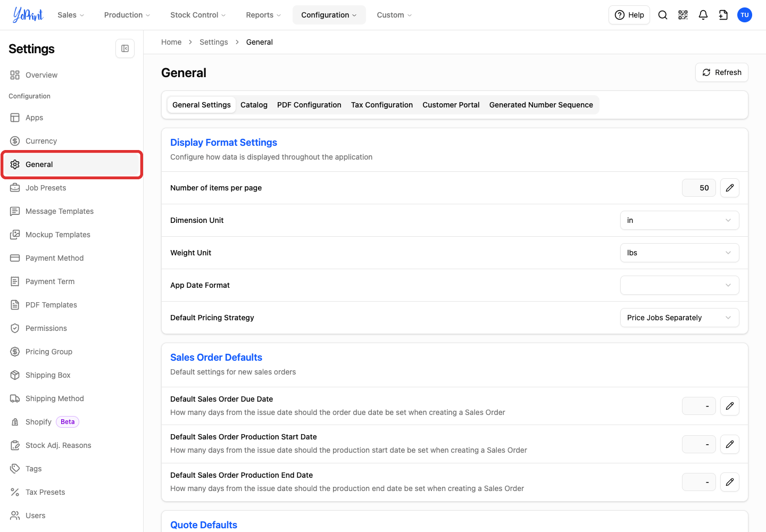Edit Default Sales Order Production Start Date
This screenshot has width=766, height=532.
(730, 444)
